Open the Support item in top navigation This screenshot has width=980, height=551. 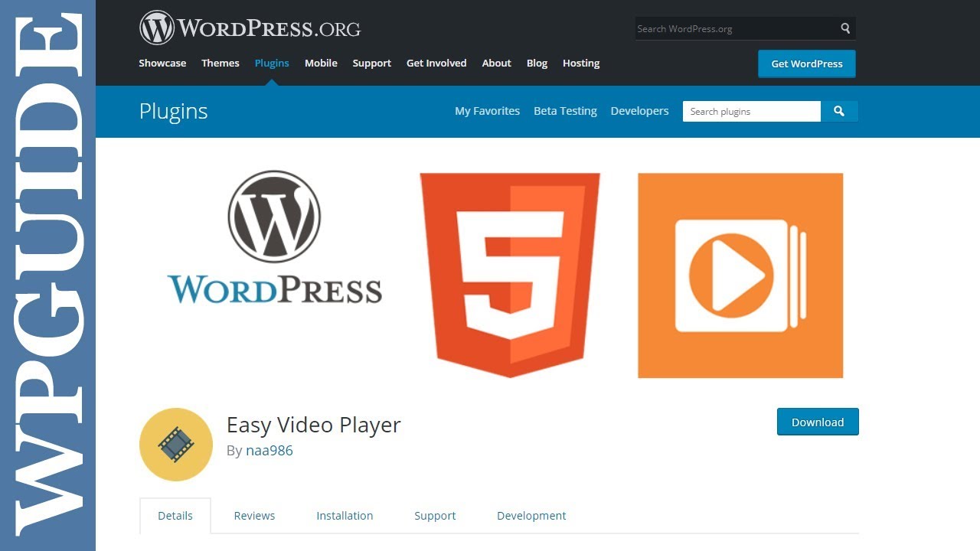372,63
